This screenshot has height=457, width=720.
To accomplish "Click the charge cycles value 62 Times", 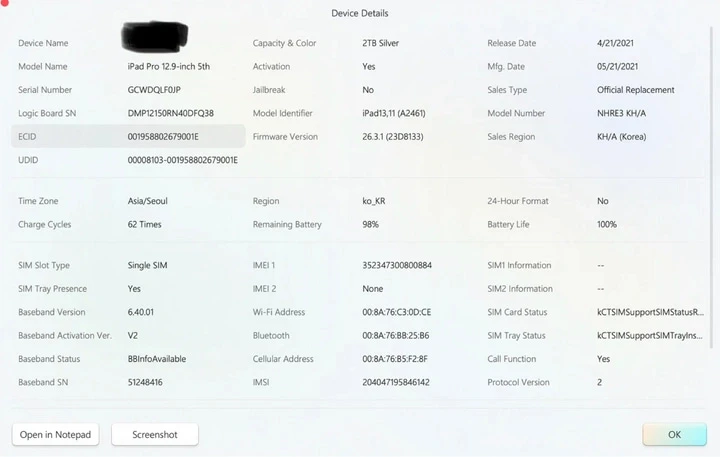I will [144, 224].
